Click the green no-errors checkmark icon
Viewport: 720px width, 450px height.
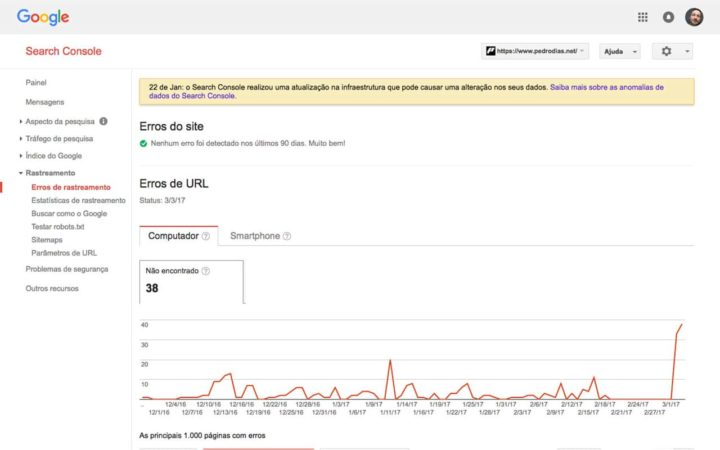click(x=143, y=144)
